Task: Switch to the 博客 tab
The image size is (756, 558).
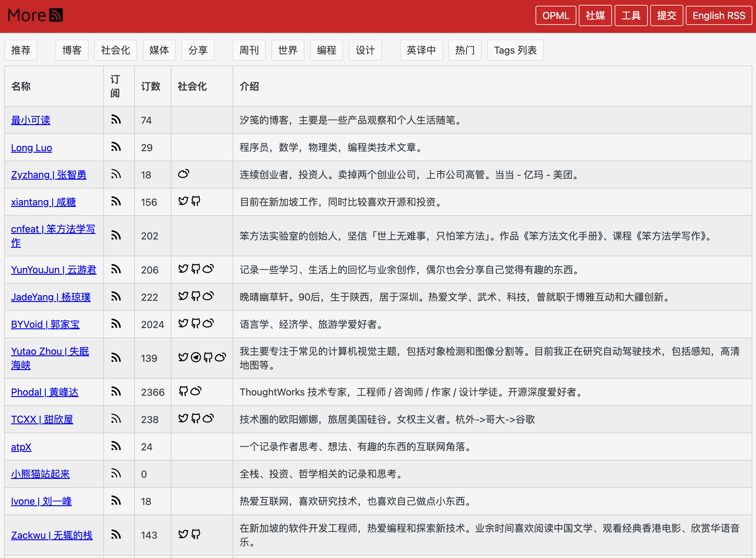Action: pos(72,50)
